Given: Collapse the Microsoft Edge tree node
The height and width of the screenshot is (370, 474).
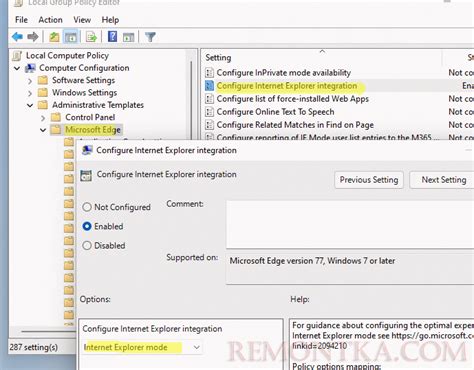Looking at the screenshot, I should pyautogui.click(x=43, y=130).
